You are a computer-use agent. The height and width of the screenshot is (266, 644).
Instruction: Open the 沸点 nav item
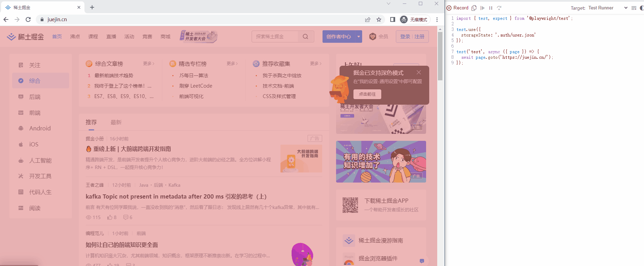(75, 37)
